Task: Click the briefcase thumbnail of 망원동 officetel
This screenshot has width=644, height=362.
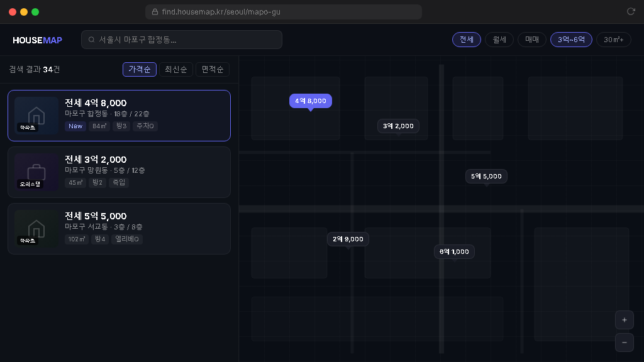Action: click(36, 172)
